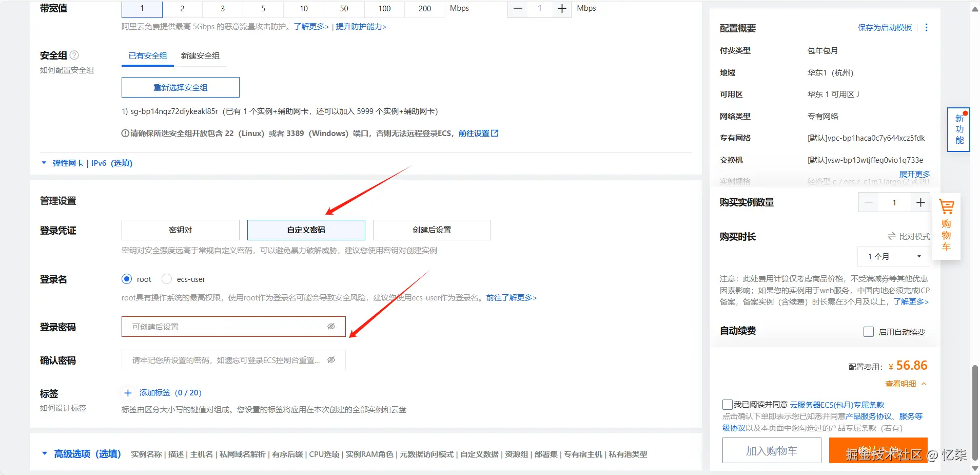This screenshot has height=475, width=980.
Task: Click 展开更多 in configuration summary
Action: click(x=914, y=174)
